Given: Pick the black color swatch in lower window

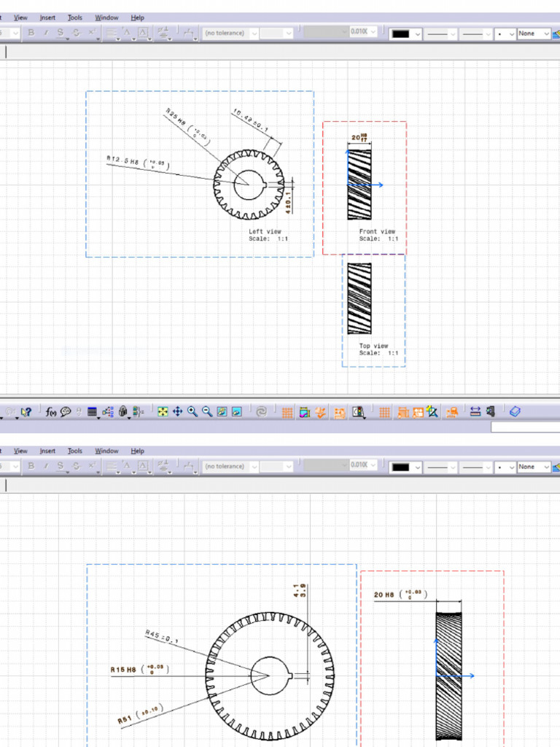Looking at the screenshot, I should pos(400,467).
